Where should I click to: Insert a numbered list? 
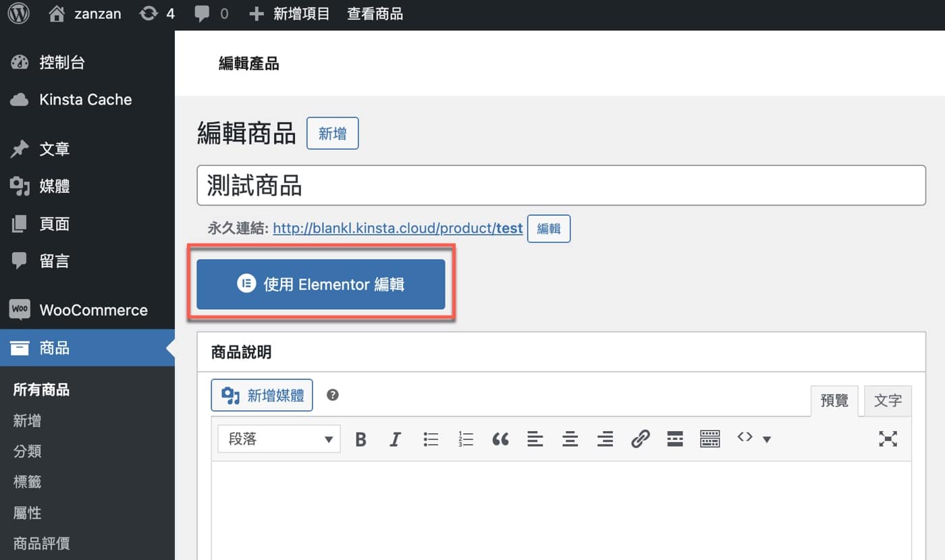(466, 440)
